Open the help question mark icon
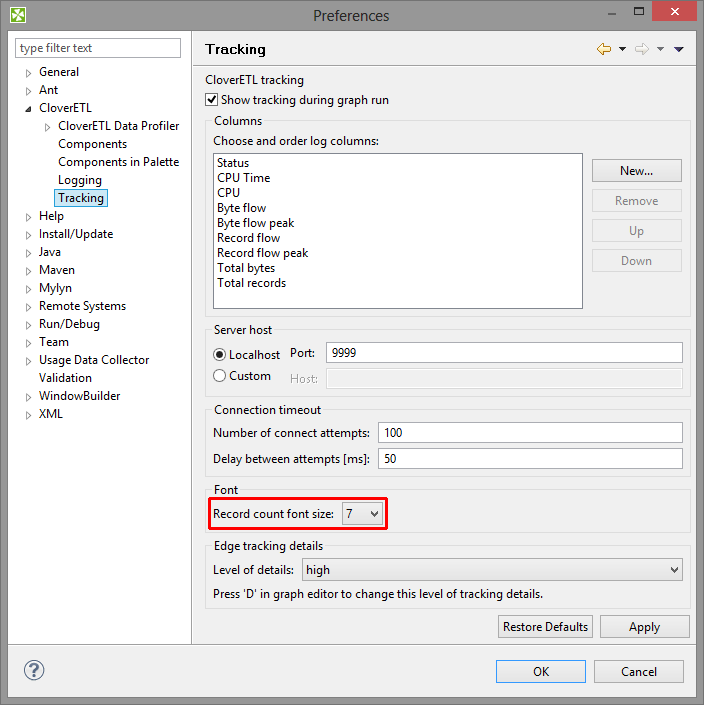Image resolution: width=704 pixels, height=705 pixels. pos(34,670)
